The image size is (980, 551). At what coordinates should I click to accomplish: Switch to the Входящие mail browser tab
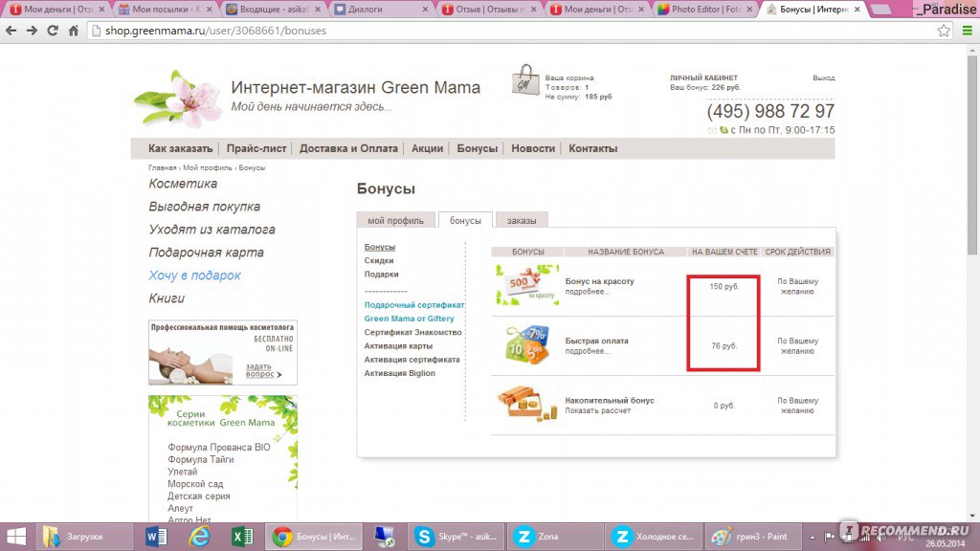coord(273,10)
